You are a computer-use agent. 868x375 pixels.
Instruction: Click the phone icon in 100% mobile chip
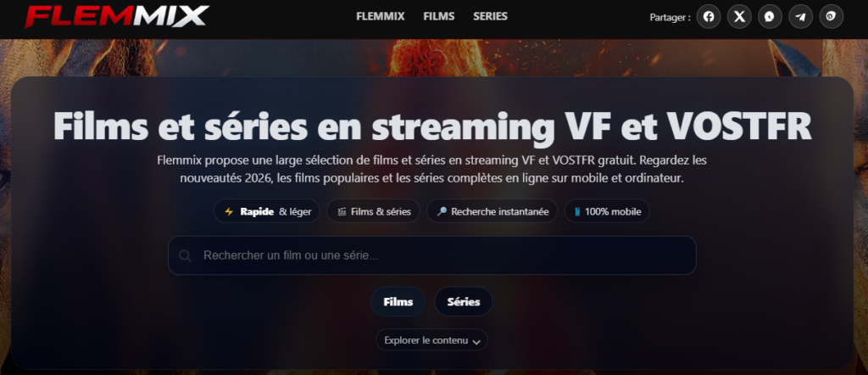click(577, 211)
